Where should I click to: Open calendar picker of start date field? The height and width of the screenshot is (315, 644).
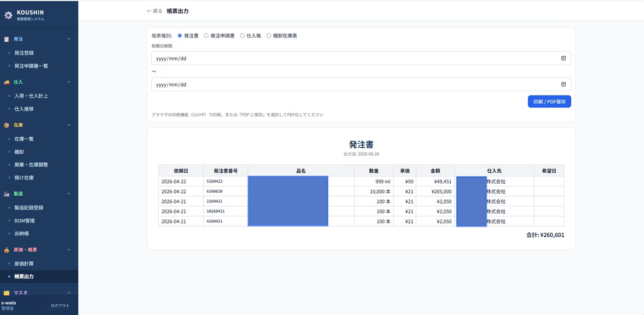tap(563, 58)
